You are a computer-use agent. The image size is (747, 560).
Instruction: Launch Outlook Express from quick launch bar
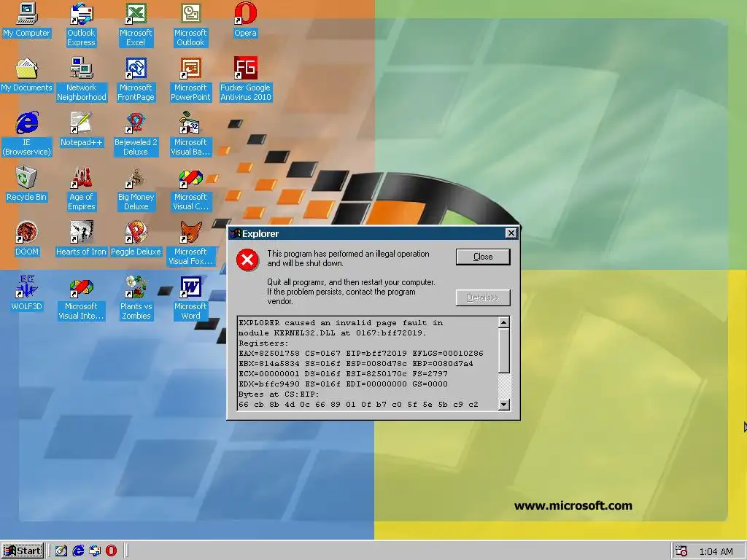95,551
